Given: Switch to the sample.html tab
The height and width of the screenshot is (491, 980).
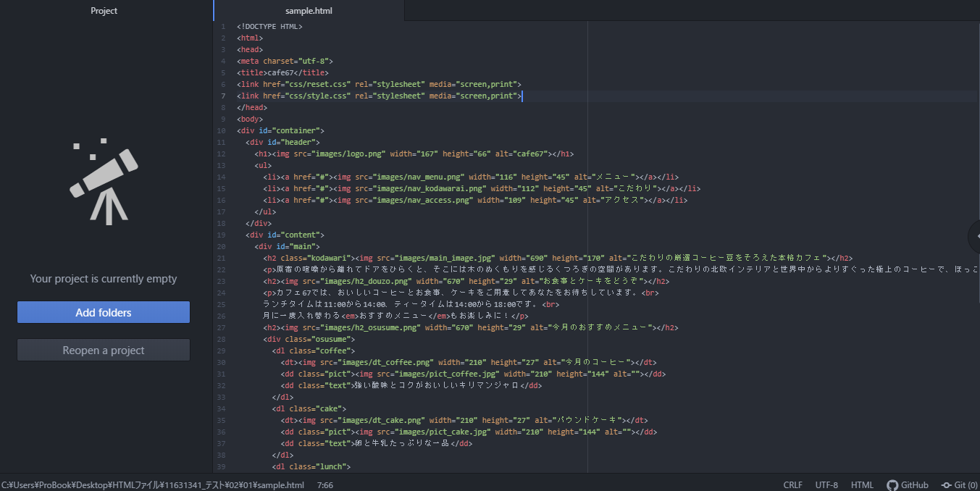Looking at the screenshot, I should 309,11.
